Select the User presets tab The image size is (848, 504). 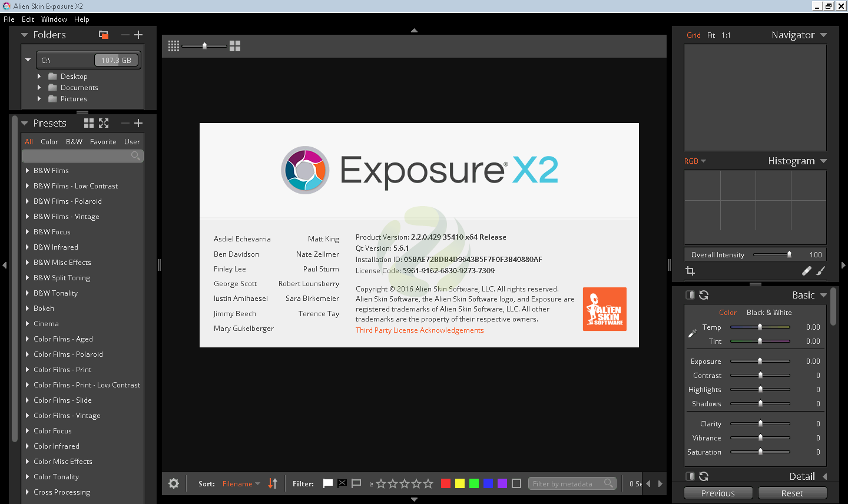[132, 142]
